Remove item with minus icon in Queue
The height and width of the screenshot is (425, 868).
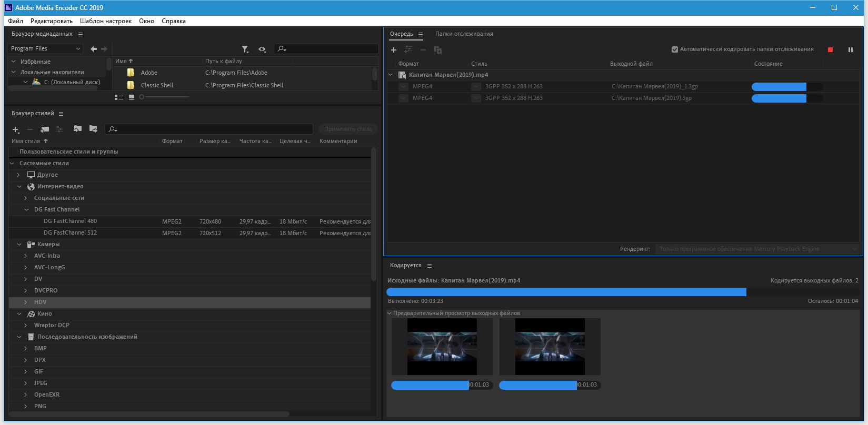coord(423,50)
